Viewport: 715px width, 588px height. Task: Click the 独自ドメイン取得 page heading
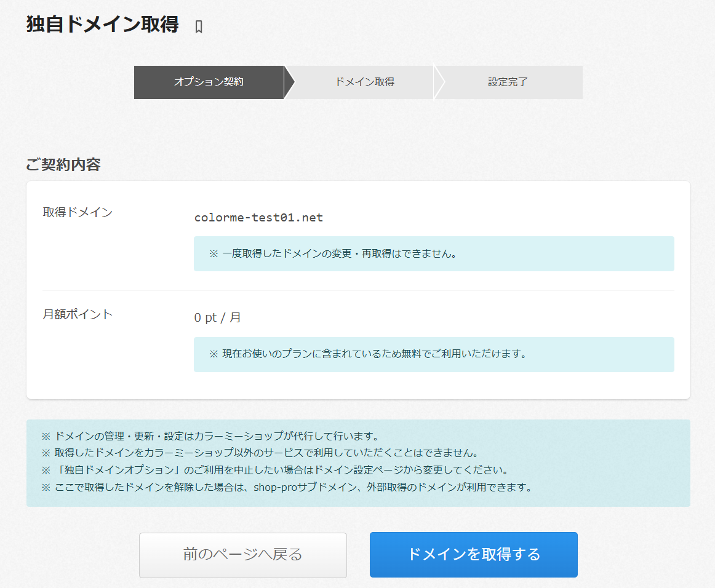[103, 25]
